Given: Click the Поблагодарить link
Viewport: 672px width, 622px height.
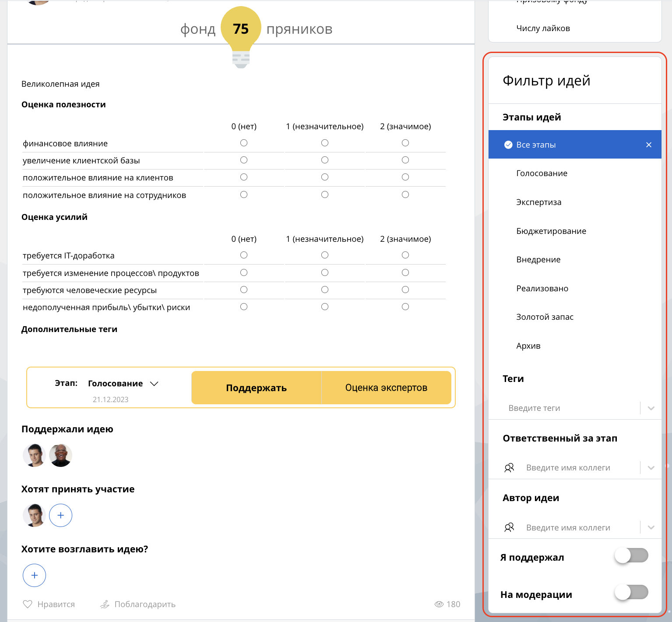Looking at the screenshot, I should click(x=145, y=604).
